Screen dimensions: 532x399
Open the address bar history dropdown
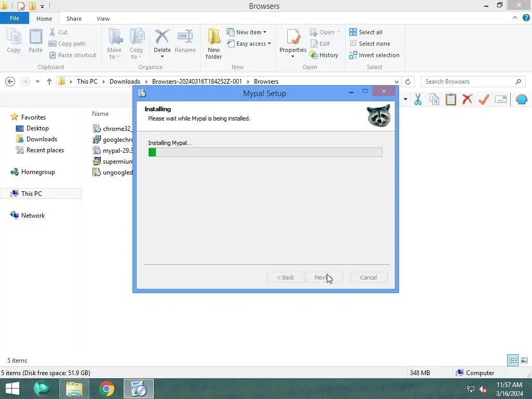coord(396,82)
